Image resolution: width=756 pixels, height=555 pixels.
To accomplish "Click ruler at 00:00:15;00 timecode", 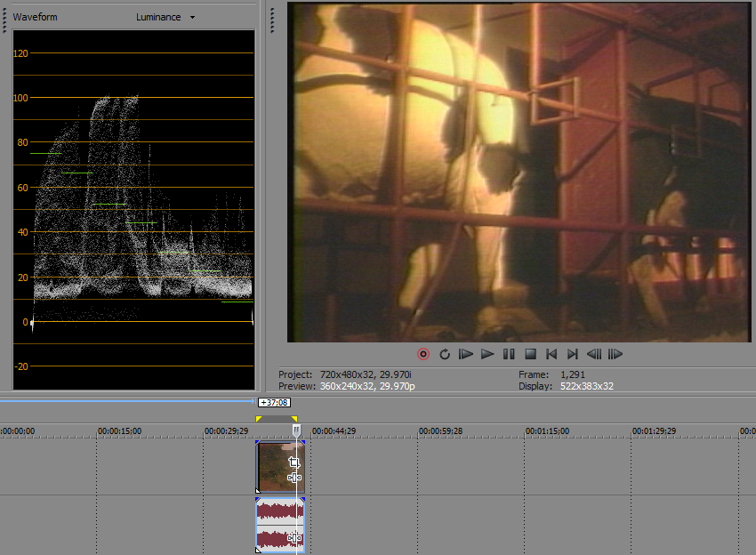I will [x=119, y=430].
